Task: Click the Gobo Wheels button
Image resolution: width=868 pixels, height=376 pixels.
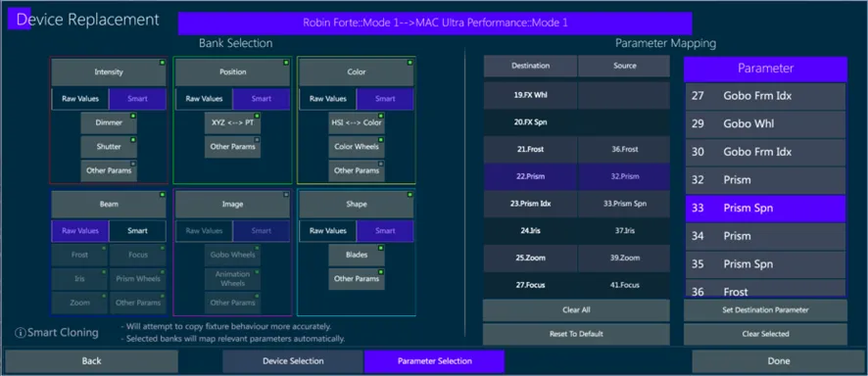Action: [x=232, y=256]
